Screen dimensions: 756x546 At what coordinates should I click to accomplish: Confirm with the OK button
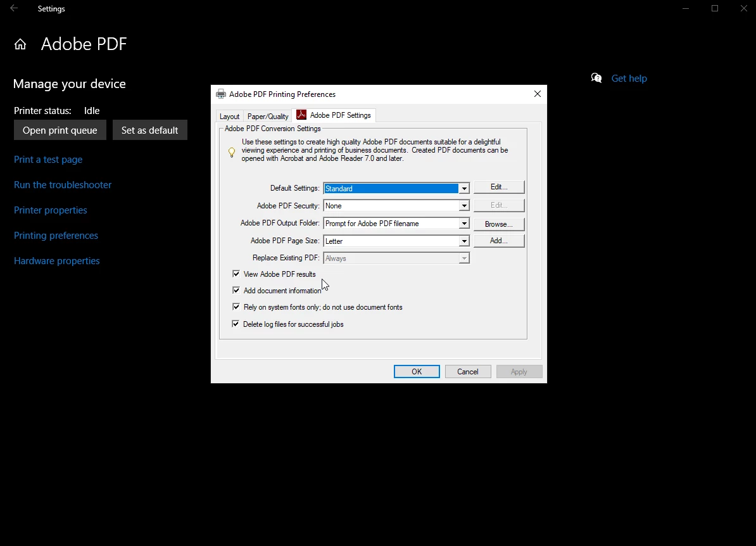417,371
